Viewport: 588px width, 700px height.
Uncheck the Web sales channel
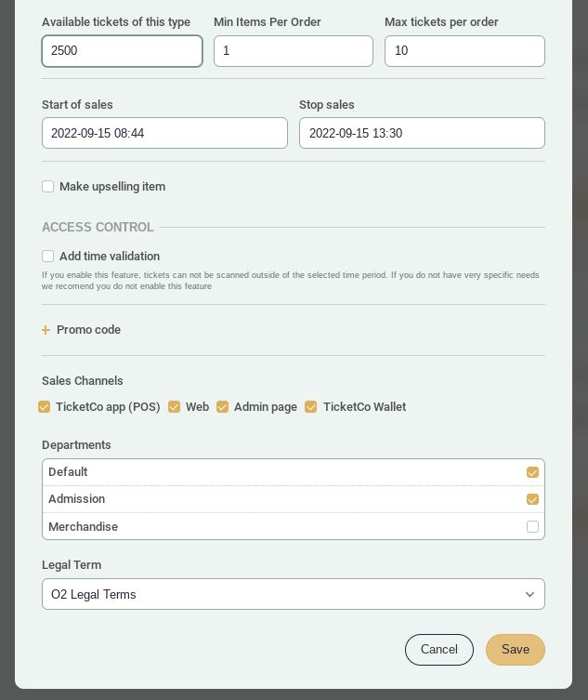pyautogui.click(x=175, y=407)
